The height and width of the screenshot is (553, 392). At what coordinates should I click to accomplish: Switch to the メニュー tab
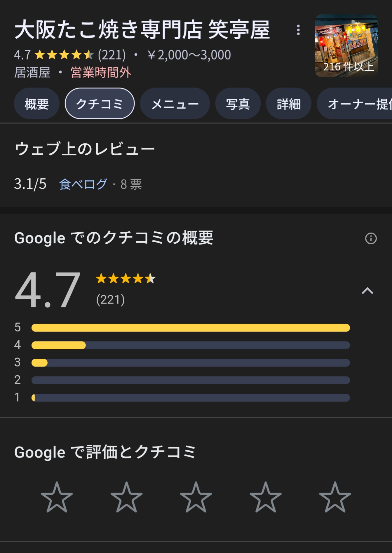(x=175, y=104)
